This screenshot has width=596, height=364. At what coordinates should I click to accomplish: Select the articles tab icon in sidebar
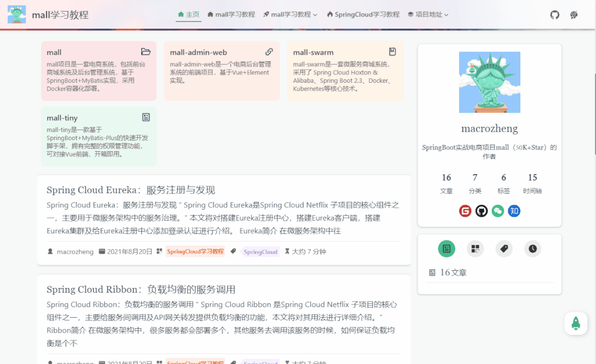(x=446, y=249)
